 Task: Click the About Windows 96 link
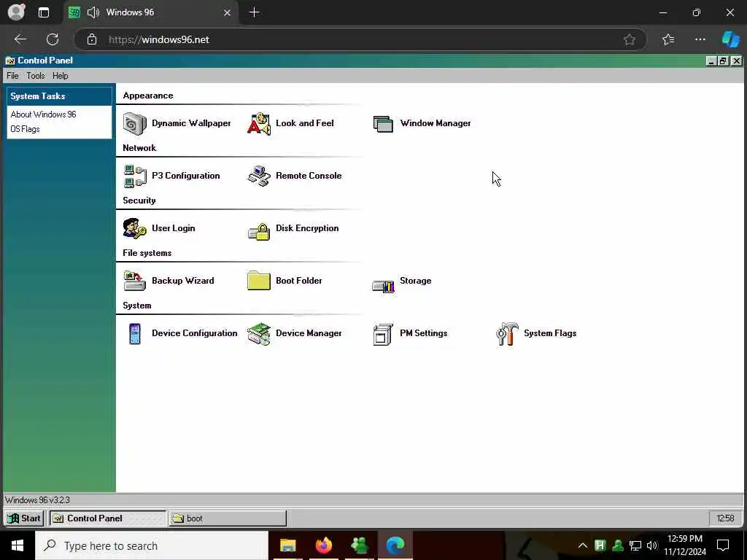tap(43, 114)
